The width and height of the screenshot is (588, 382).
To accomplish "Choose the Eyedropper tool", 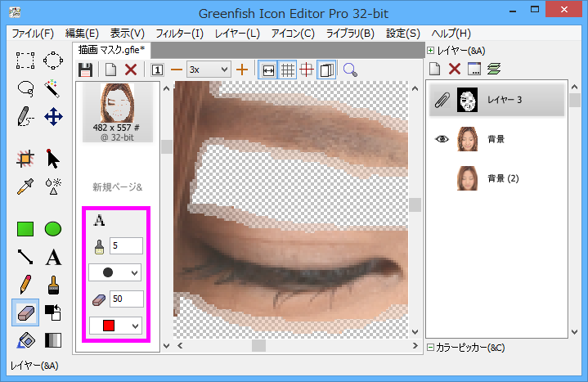I will pos(25,186).
